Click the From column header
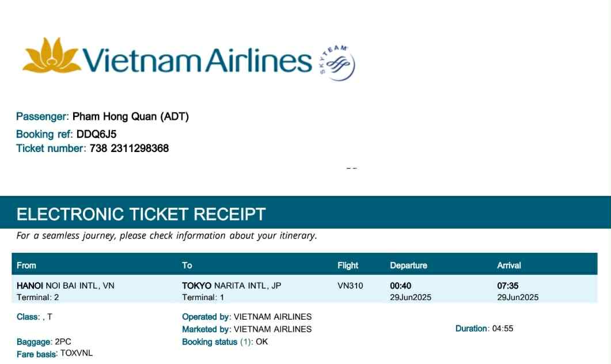Image resolution: width=611 pixels, height=364 pixels. coord(26,266)
